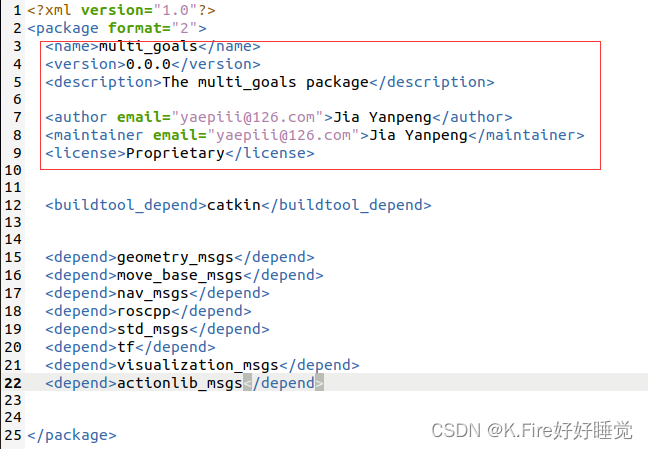Click line number 22 in the gutter
This screenshot has height=449, width=648.
click(13, 383)
